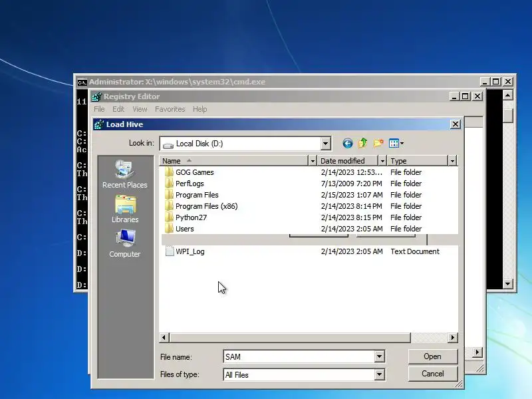Select the Users folder
532x399 pixels.
179,228
